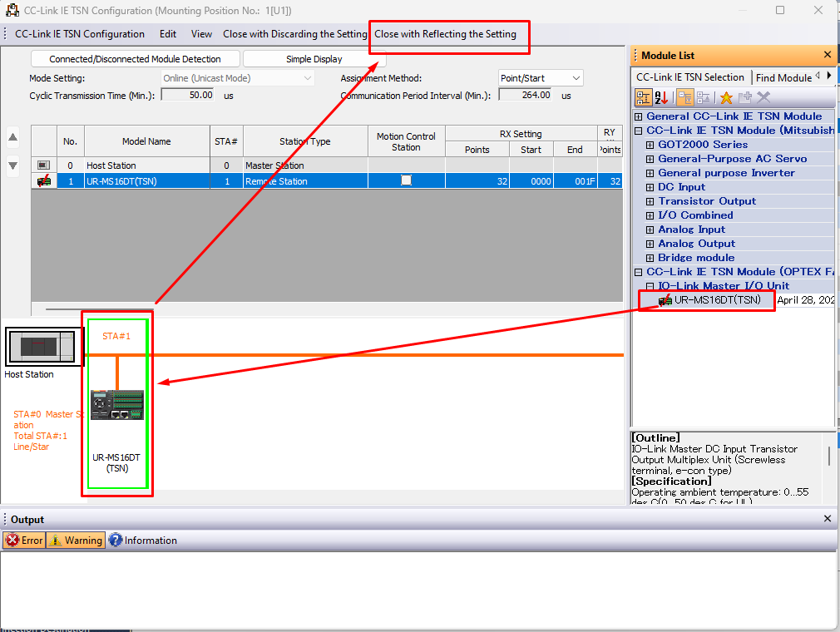Click the RX Start cell showing 0000
The height and width of the screenshot is (632, 840).
click(x=531, y=181)
